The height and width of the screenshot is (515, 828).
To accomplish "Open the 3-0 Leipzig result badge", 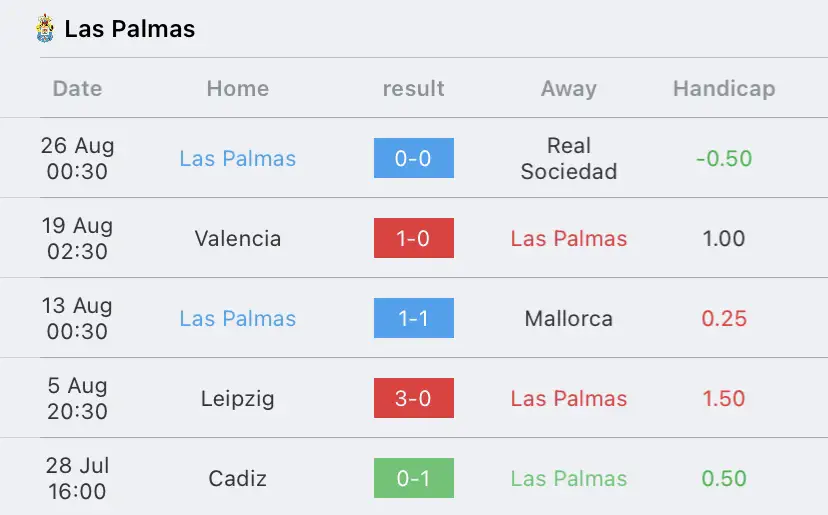I will (x=413, y=398).
